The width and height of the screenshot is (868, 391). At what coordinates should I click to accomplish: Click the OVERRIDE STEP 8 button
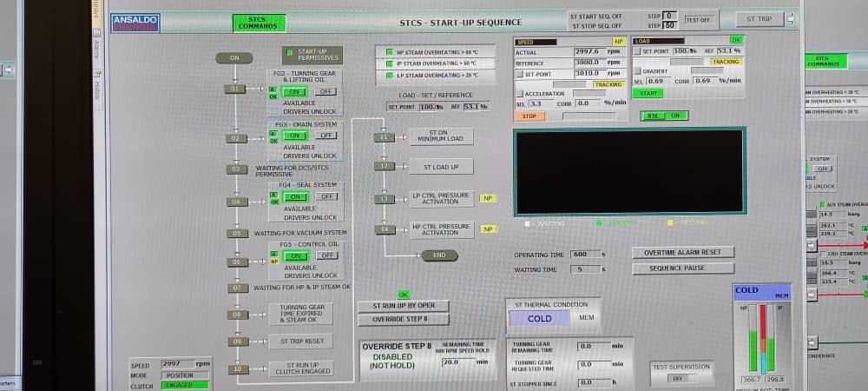tap(403, 320)
